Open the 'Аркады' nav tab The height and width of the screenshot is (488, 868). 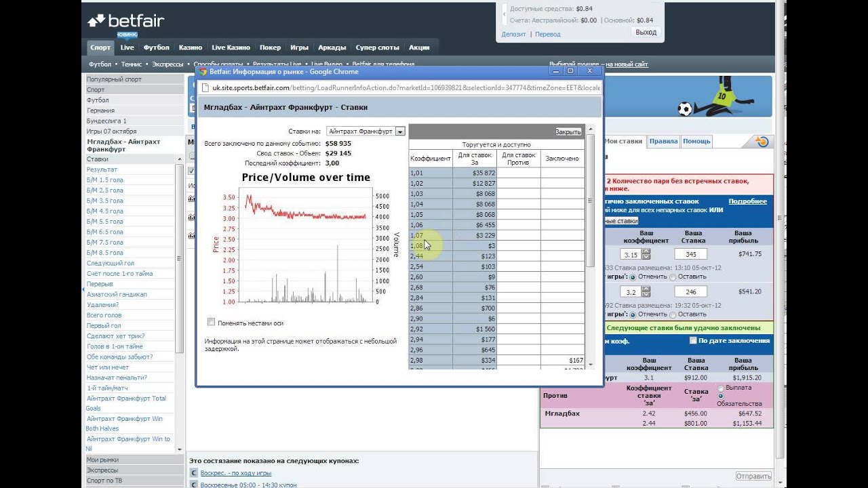coord(332,47)
